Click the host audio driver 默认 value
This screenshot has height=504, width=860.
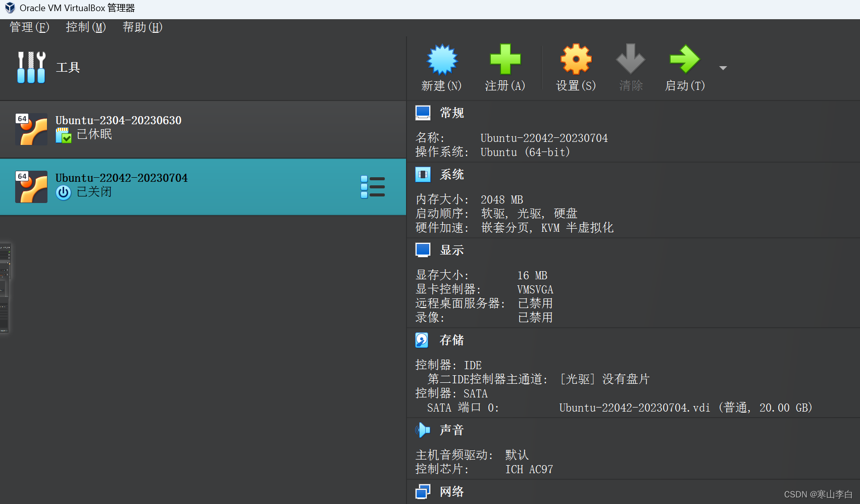click(x=517, y=455)
